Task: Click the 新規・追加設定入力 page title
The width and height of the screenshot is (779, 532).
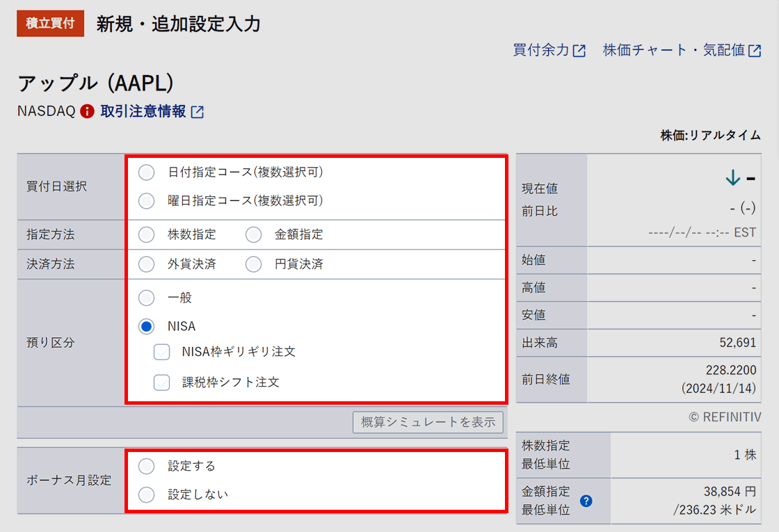Action: coord(178,24)
